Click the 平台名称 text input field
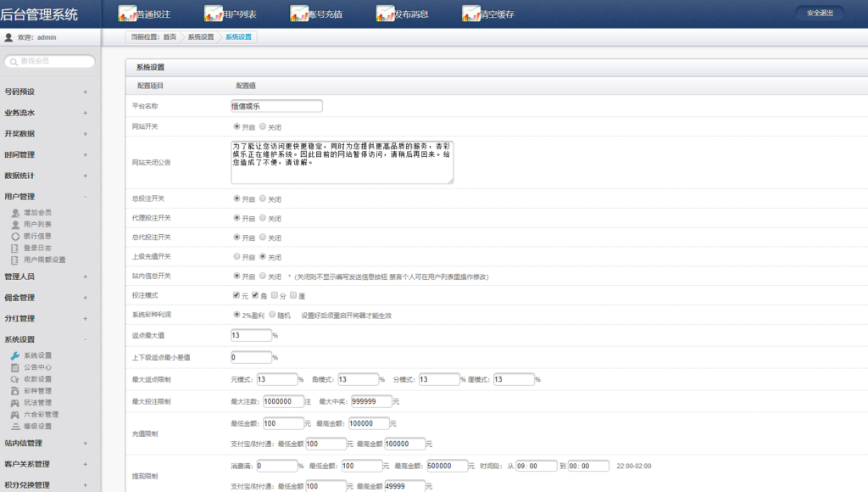The width and height of the screenshot is (868, 492). [276, 106]
